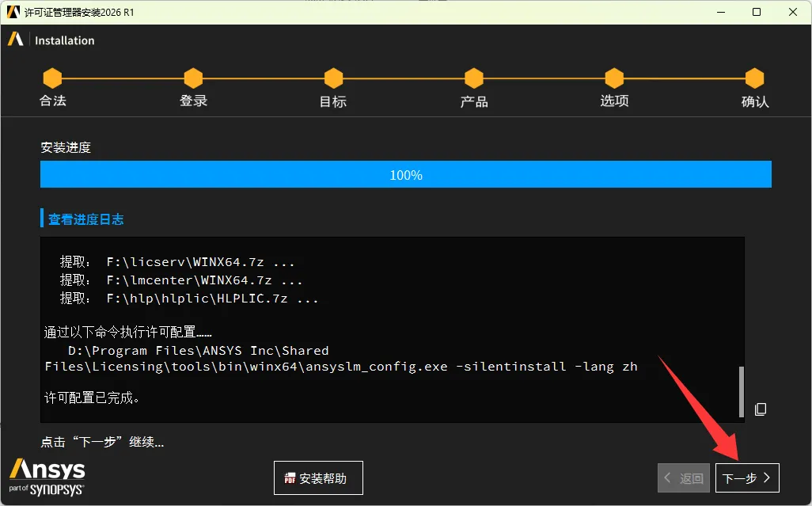812x506 pixels.
Task: Click the 登录 step hexagon
Action: click(x=193, y=78)
